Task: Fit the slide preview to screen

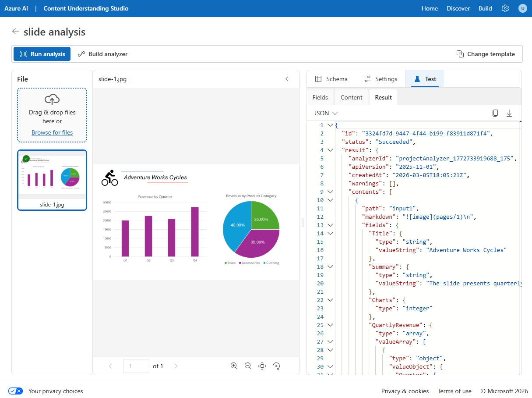Action: click(x=262, y=366)
